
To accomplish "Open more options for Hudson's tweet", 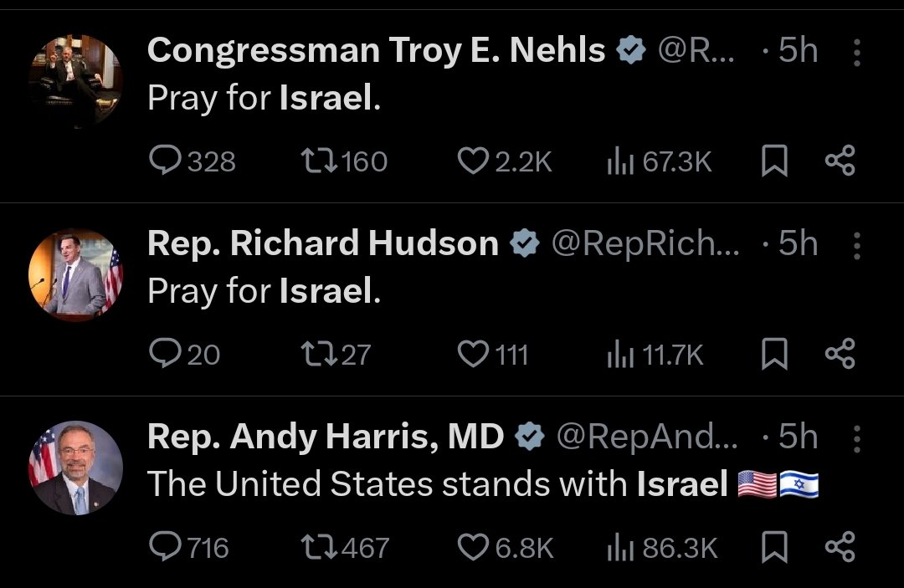I will tap(856, 245).
